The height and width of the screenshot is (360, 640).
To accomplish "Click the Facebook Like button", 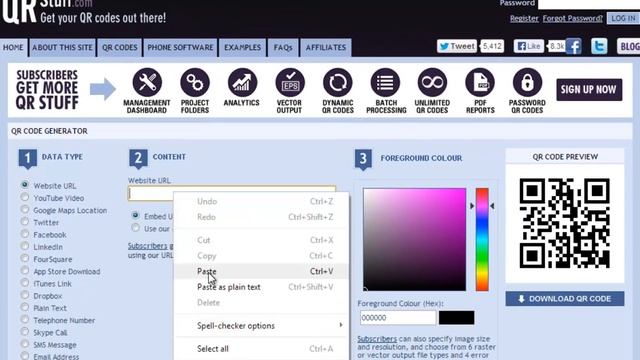I will point(529,46).
